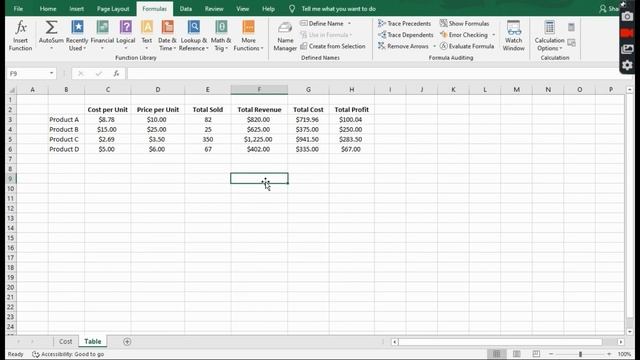Switch to the Cost sheet
The height and width of the screenshot is (360, 640).
point(65,342)
